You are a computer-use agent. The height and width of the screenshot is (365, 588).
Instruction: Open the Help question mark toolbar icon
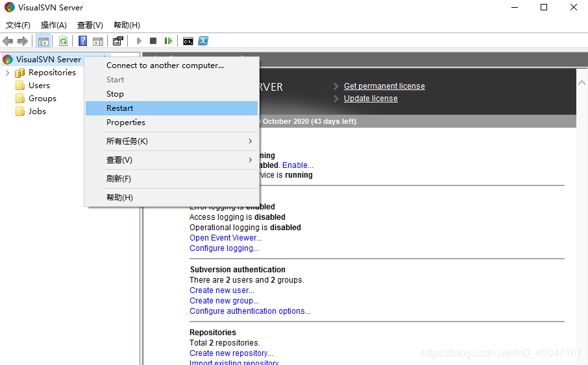tap(82, 41)
